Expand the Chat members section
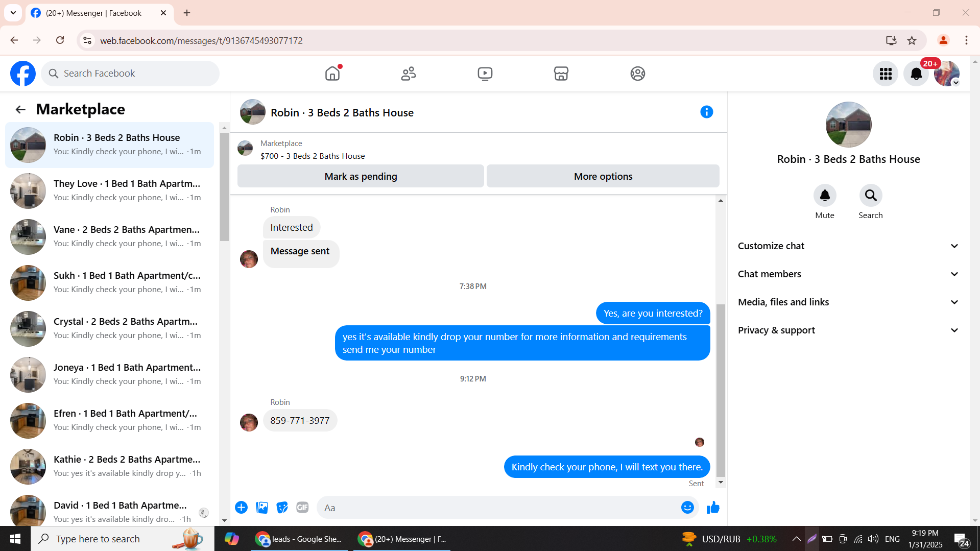The image size is (980, 551). [848, 274]
